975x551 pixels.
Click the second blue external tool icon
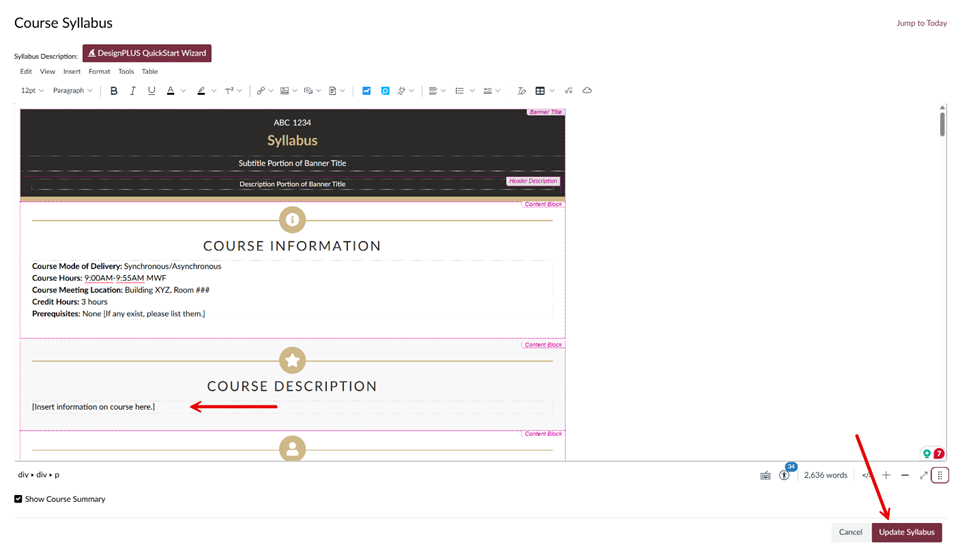[x=385, y=91]
